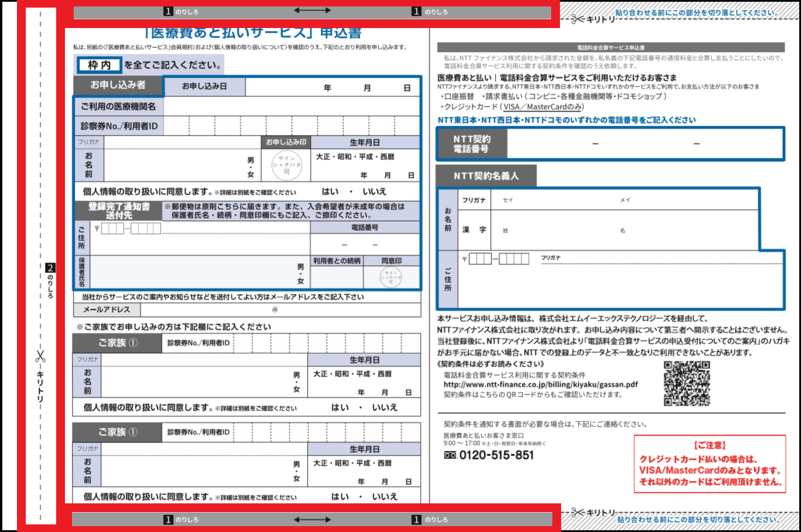
Task: Click the ※ご家族でお申し込みの方は下記欄に note
Action: [x=174, y=327]
